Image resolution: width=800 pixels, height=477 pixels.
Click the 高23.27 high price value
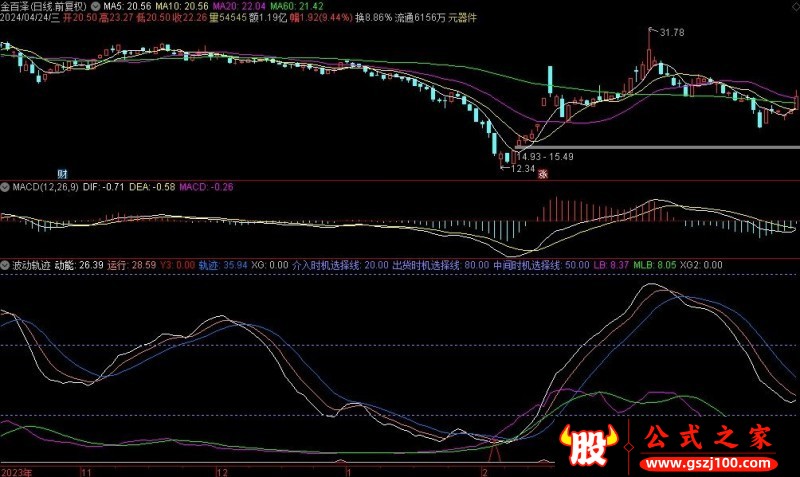[116, 18]
